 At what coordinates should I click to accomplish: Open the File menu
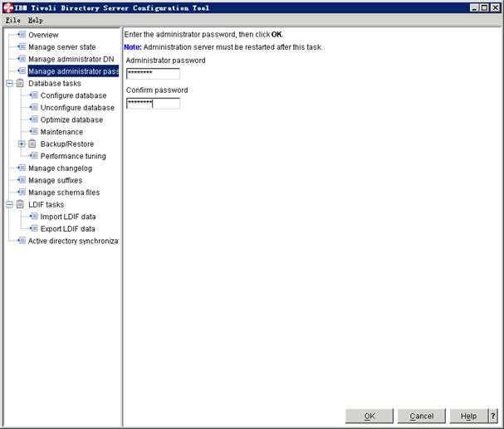12,20
